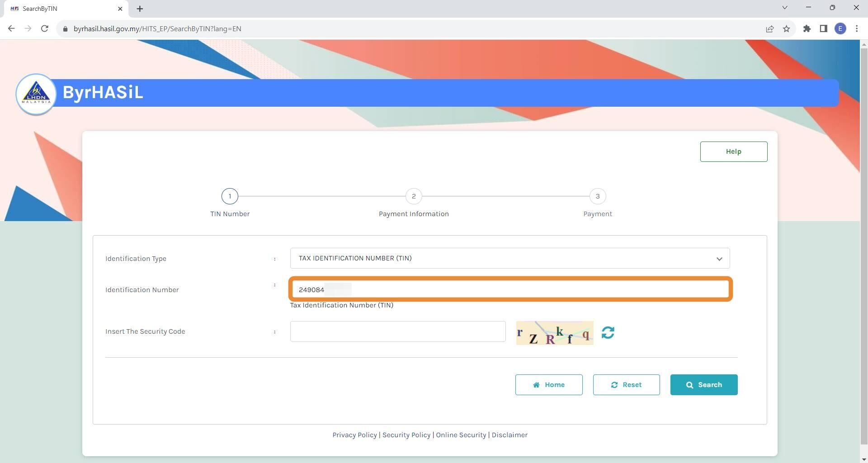Image resolution: width=868 pixels, height=463 pixels.
Task: Click the 'Insert The Security Code' label
Action: (145, 331)
